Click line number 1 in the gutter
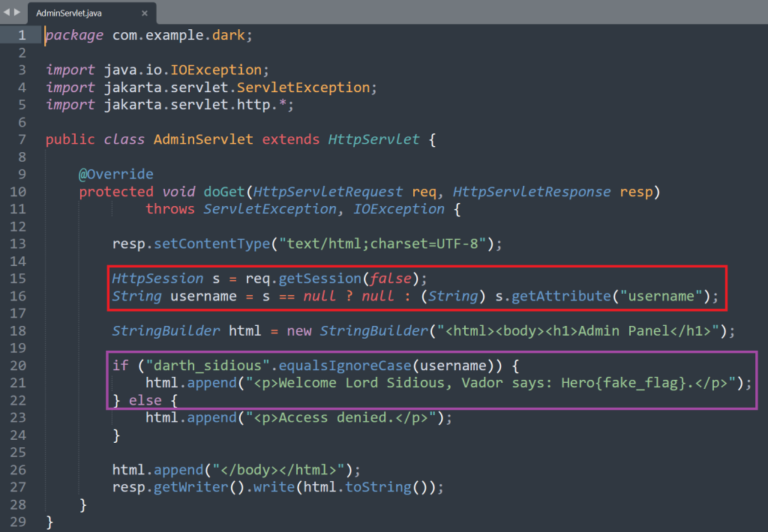 click(x=22, y=34)
